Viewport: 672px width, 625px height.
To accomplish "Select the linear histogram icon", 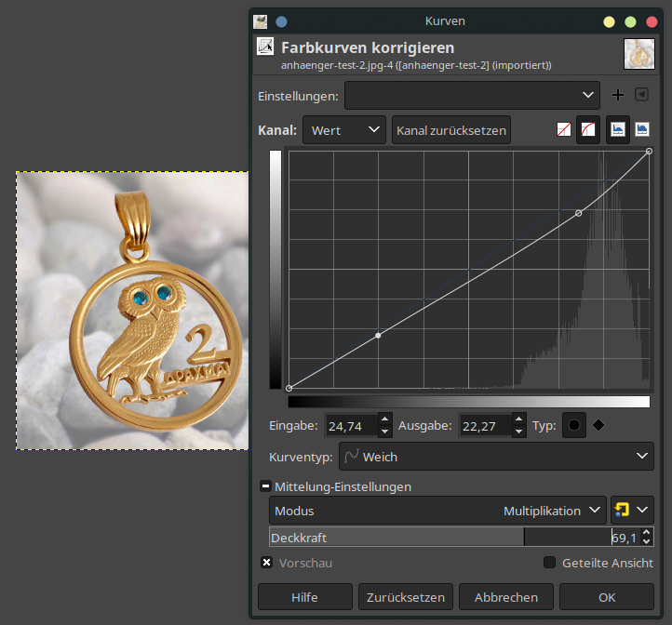I will pos(617,130).
